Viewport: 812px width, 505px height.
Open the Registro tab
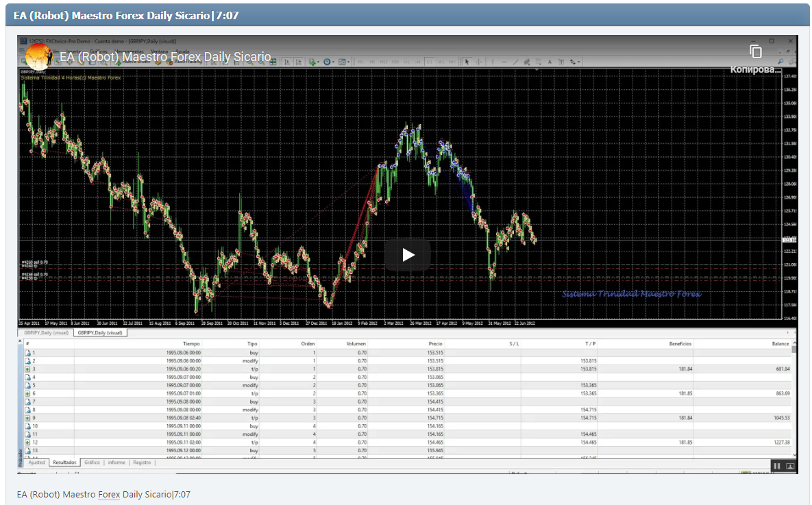tap(142, 463)
